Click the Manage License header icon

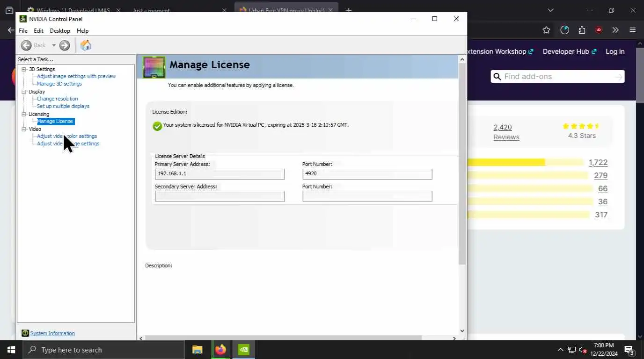point(154,67)
